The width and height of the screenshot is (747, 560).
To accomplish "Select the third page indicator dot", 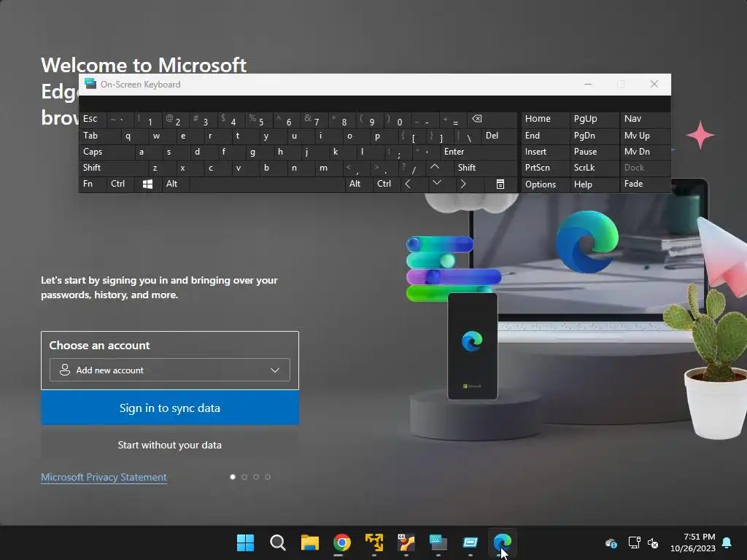I will point(256,477).
